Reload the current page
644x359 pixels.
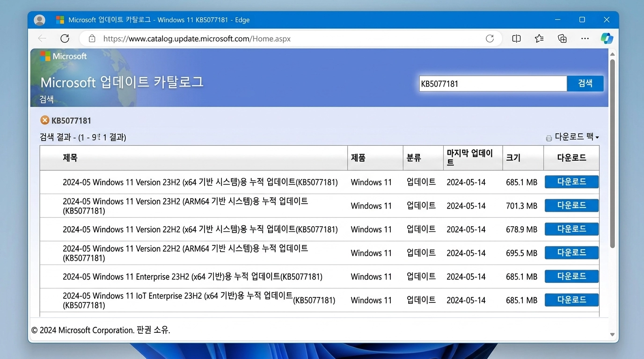coord(65,38)
